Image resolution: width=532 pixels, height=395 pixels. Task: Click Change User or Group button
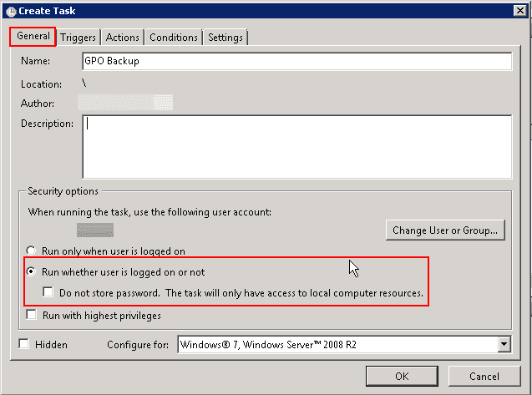point(447,230)
